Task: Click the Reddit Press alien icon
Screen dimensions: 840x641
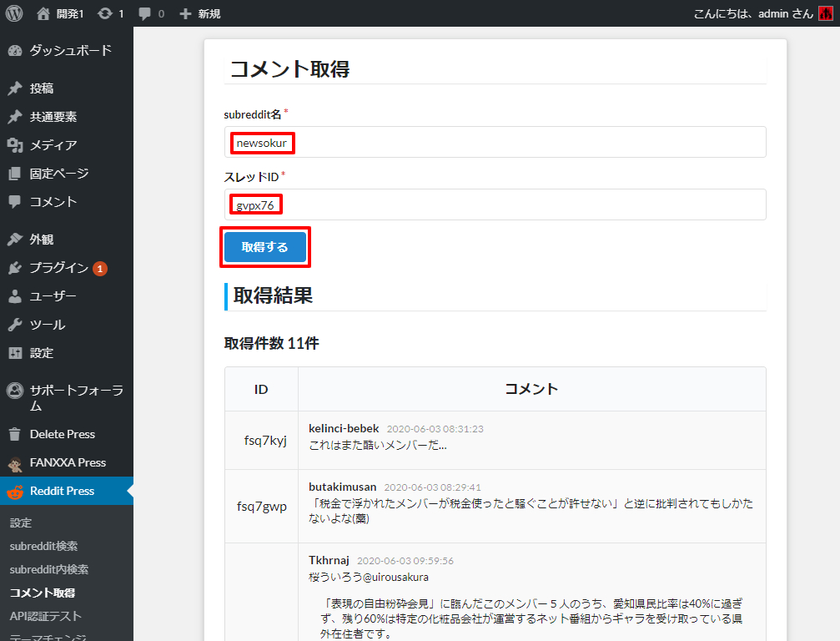Action: 15,492
